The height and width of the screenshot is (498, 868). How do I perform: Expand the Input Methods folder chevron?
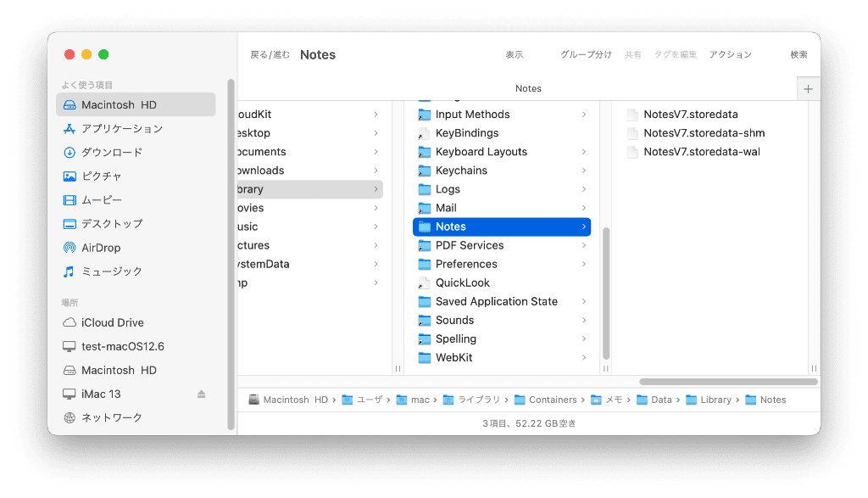[x=584, y=115]
